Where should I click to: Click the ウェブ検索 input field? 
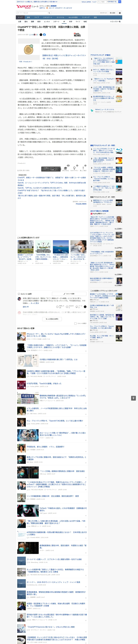point(102,2)
